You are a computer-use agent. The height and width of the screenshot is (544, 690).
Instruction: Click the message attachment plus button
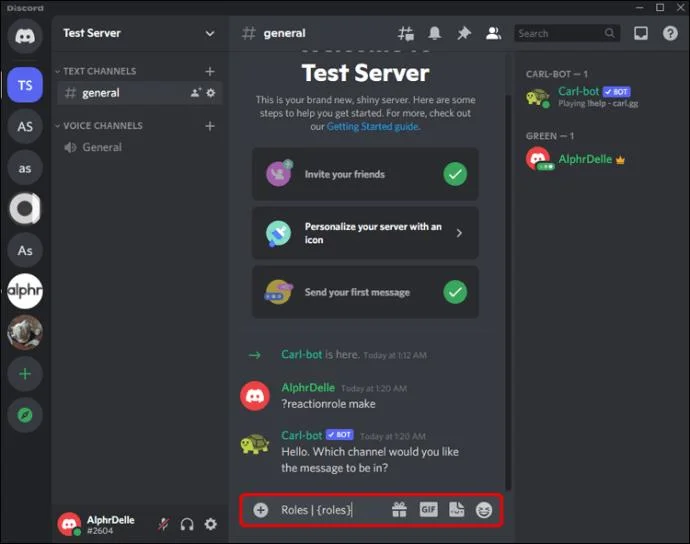(261, 510)
